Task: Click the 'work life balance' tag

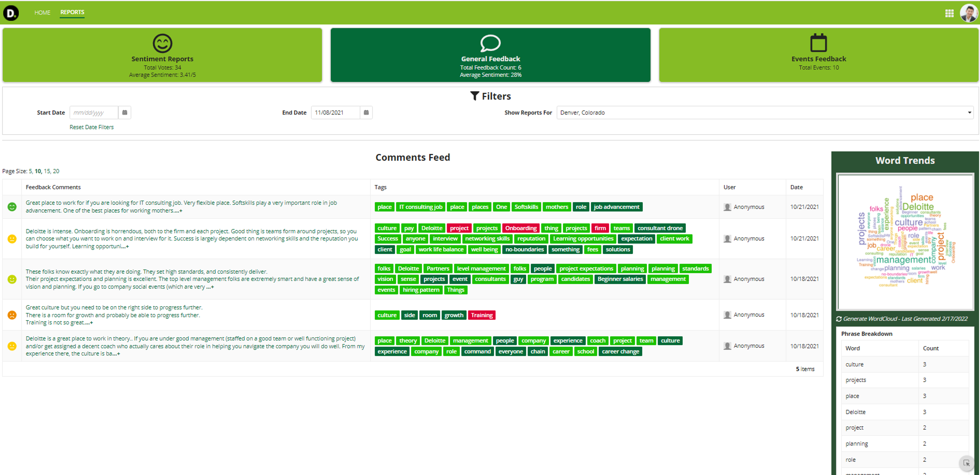Action: click(x=441, y=249)
